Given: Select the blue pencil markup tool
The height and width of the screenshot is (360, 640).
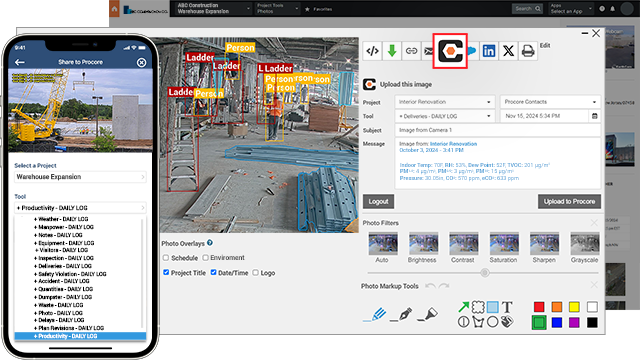Looking at the screenshot, I should [375, 314].
